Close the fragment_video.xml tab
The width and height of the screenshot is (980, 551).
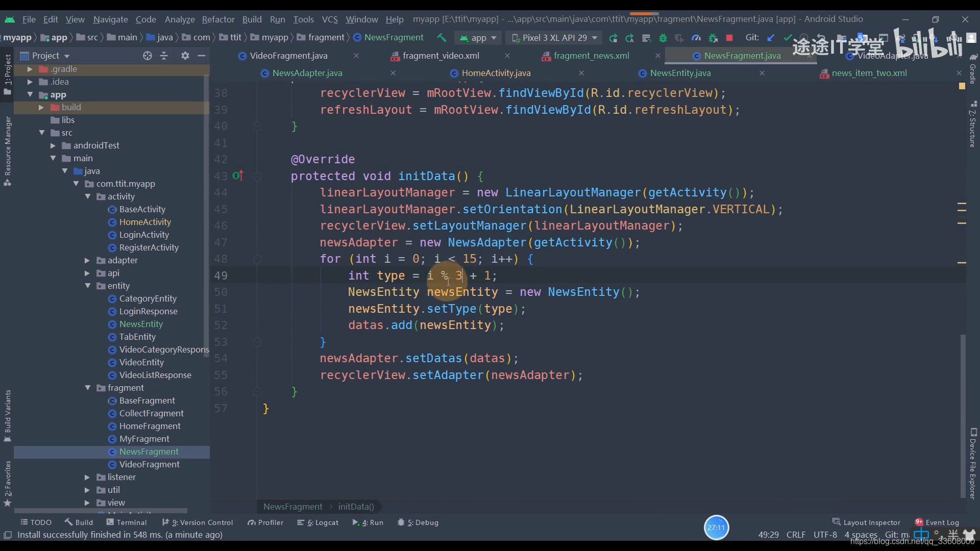click(507, 56)
